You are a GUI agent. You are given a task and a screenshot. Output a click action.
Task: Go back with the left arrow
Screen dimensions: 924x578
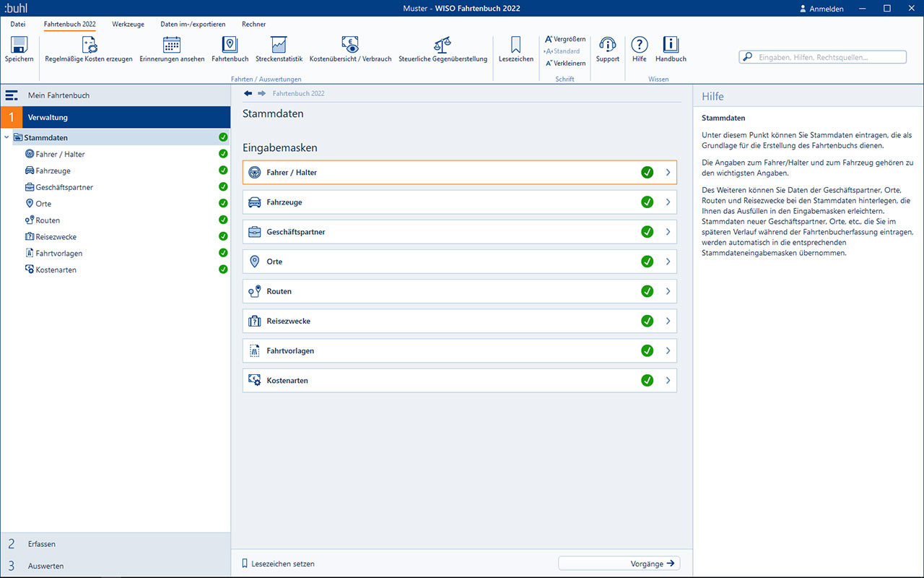248,93
